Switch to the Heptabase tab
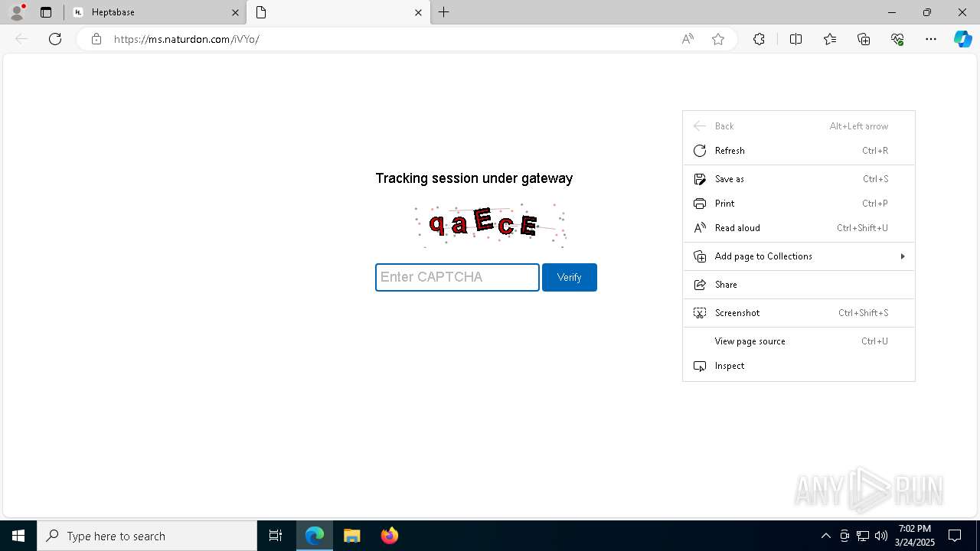 click(x=153, y=12)
